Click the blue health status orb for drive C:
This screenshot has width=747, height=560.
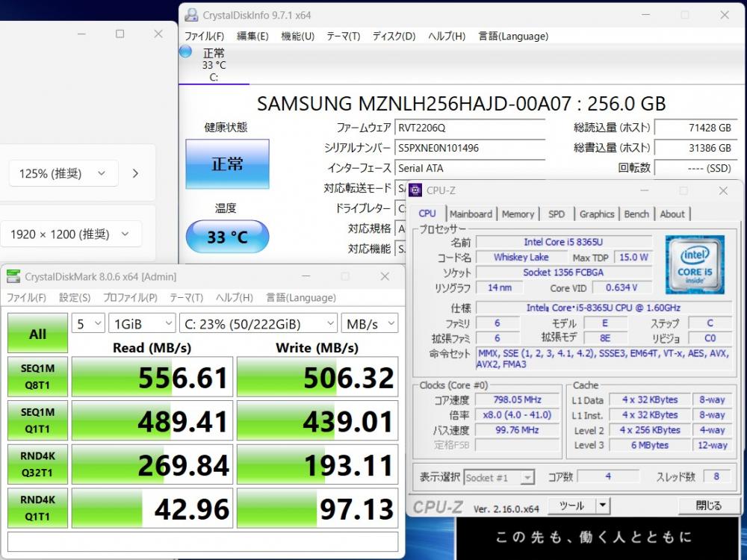(185, 52)
